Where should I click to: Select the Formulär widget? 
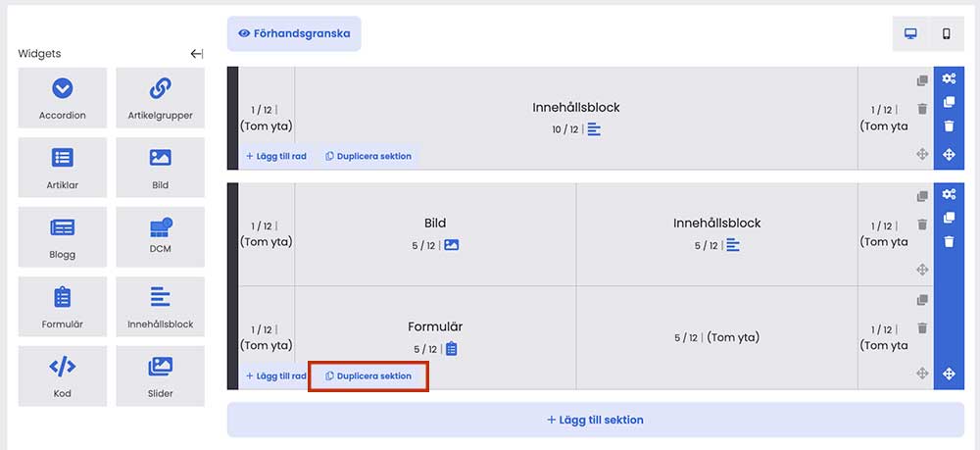tap(63, 307)
